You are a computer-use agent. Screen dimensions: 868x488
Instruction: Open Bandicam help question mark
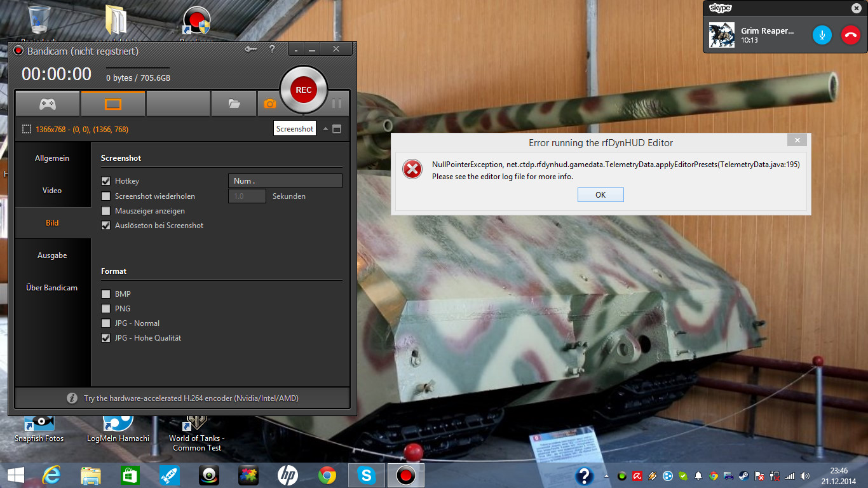272,50
